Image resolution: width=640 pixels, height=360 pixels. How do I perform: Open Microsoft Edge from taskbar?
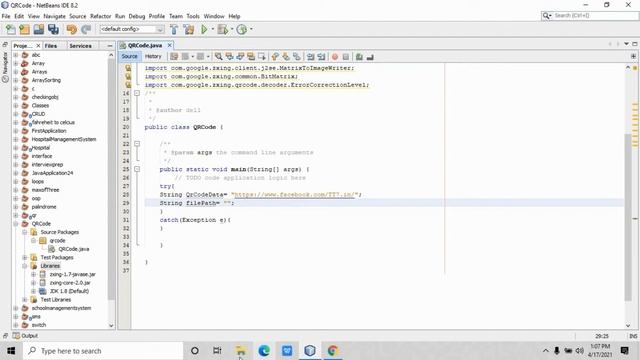click(264, 351)
